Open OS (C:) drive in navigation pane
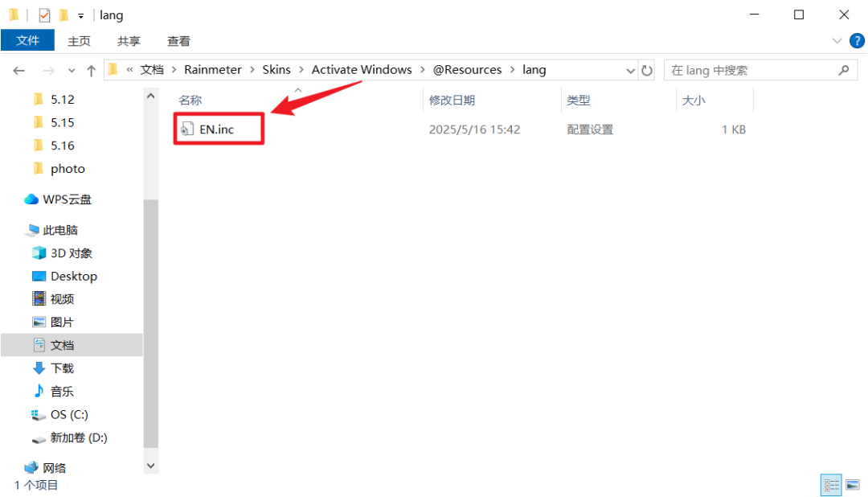868x497 pixels. (x=69, y=414)
